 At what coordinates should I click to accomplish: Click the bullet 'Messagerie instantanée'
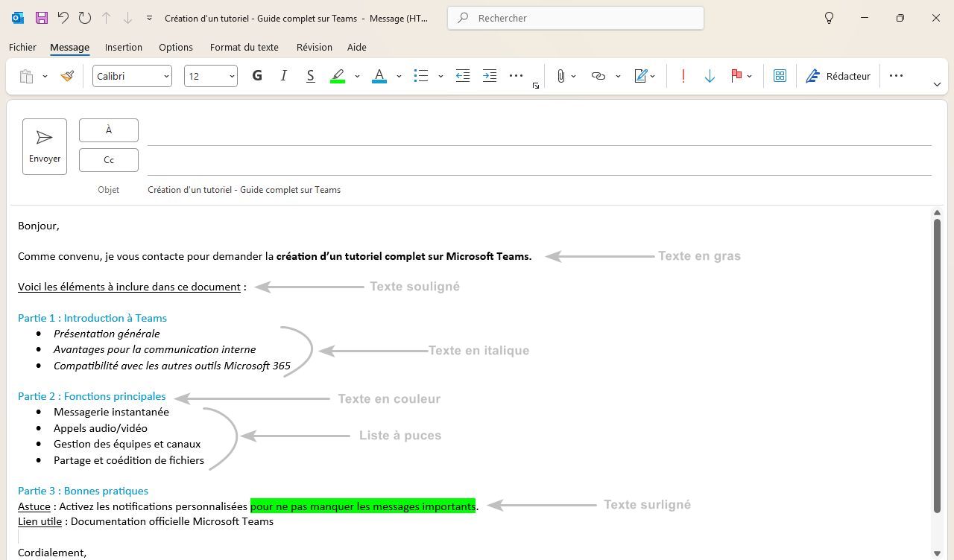111,412
